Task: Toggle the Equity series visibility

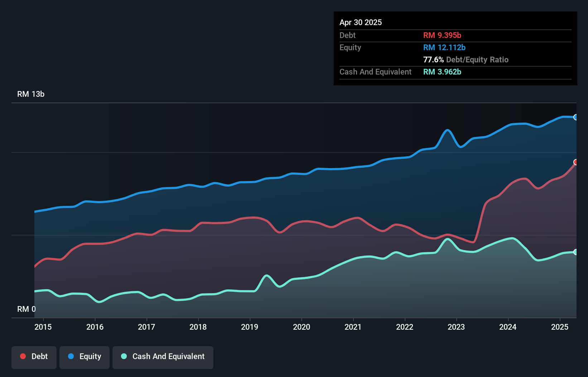Action: tap(84, 356)
